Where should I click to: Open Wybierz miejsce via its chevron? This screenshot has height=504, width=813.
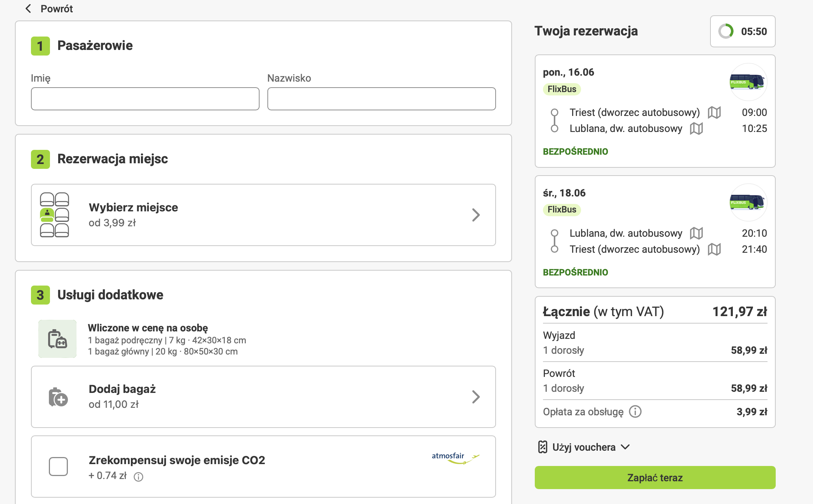tap(475, 215)
